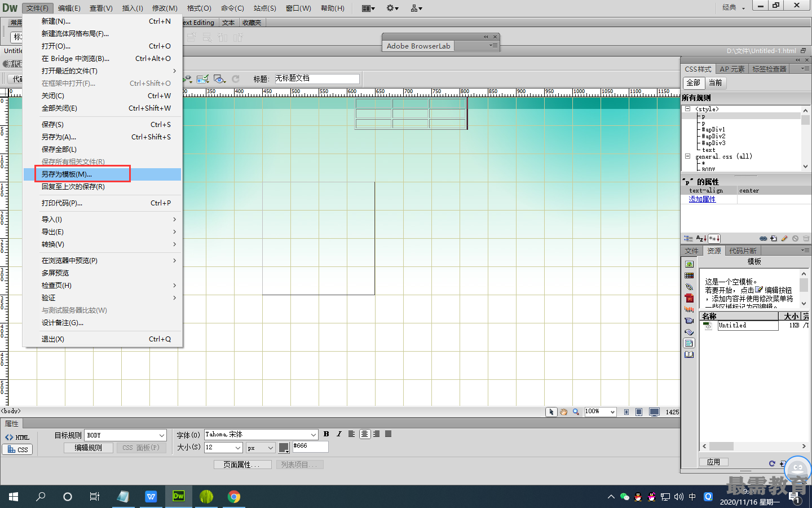Select the Flash (SWF) category icon in Assets
Image resolution: width=812 pixels, height=508 pixels.
[689, 298]
